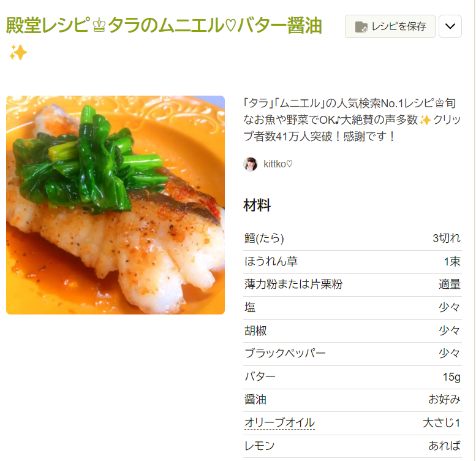Open the cod meunière dish photo
The width and height of the screenshot is (476, 461).
(115, 205)
